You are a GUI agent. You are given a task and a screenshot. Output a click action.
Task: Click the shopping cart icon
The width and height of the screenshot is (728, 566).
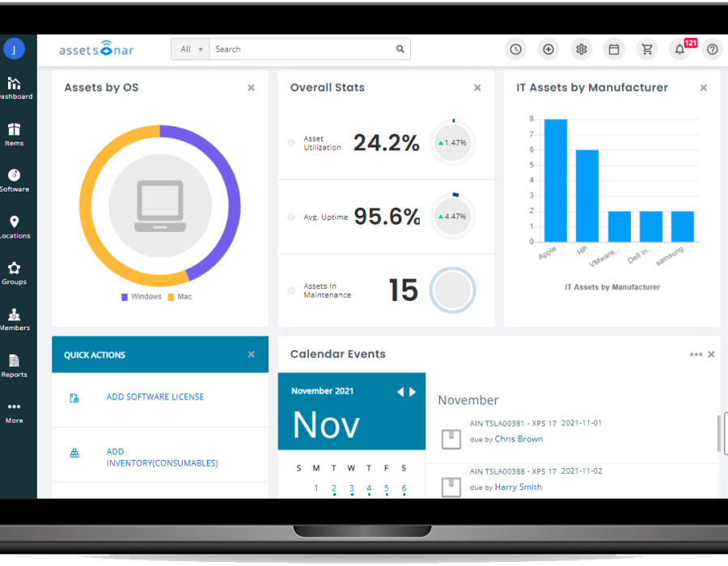point(646,49)
